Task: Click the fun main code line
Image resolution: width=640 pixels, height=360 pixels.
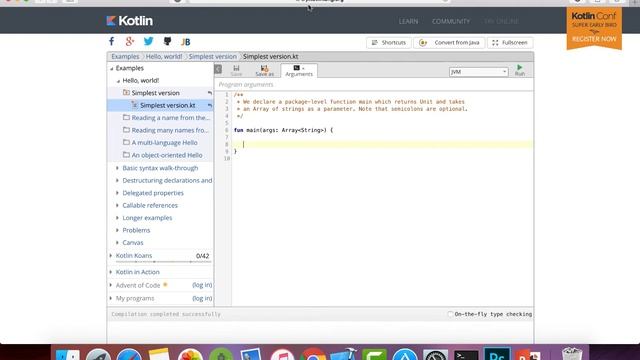Action: click(x=283, y=130)
